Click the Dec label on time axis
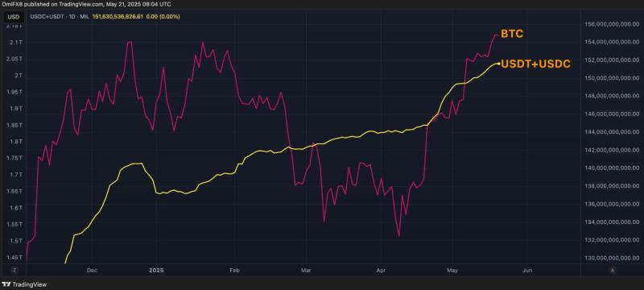644x290 pixels. [92, 271]
